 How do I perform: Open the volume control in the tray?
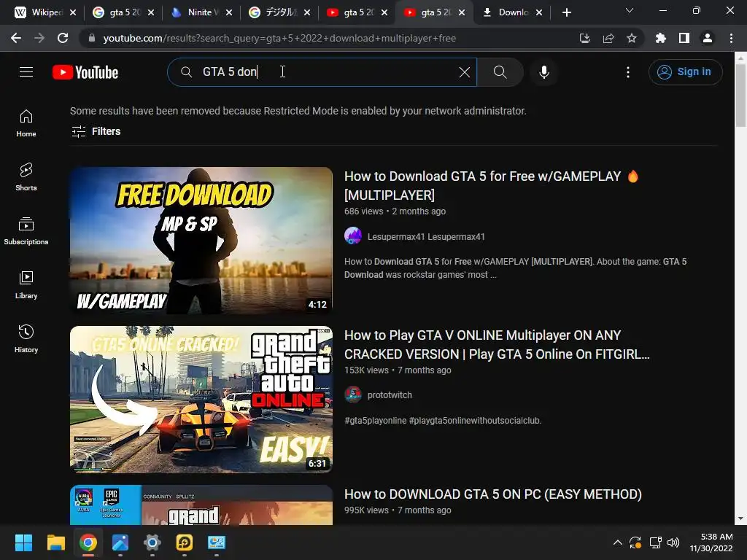[x=673, y=542]
